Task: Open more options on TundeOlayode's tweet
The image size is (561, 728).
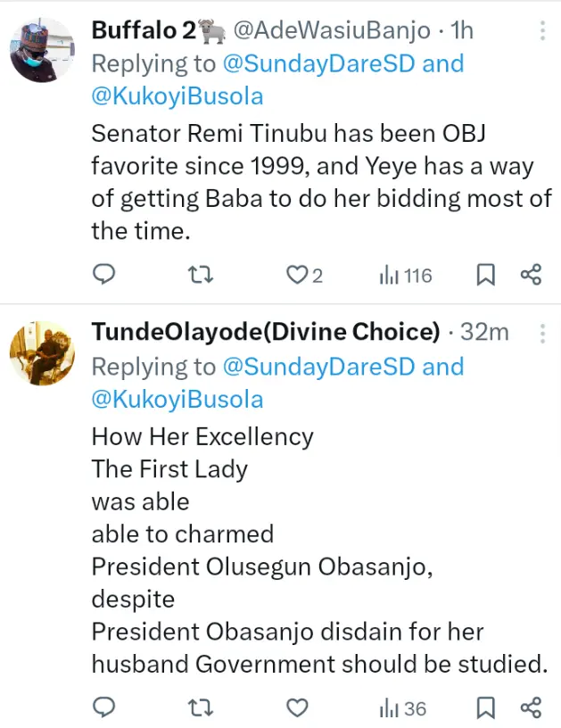Action: [x=542, y=334]
